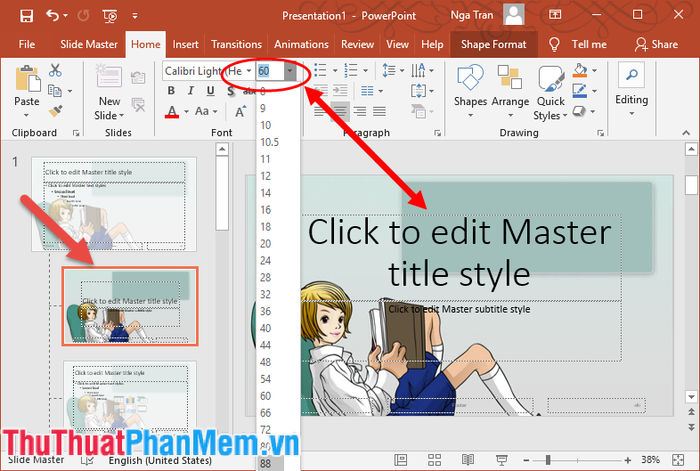This screenshot has width=700, height=471.
Task: Toggle Bold formatting
Action: [x=171, y=91]
